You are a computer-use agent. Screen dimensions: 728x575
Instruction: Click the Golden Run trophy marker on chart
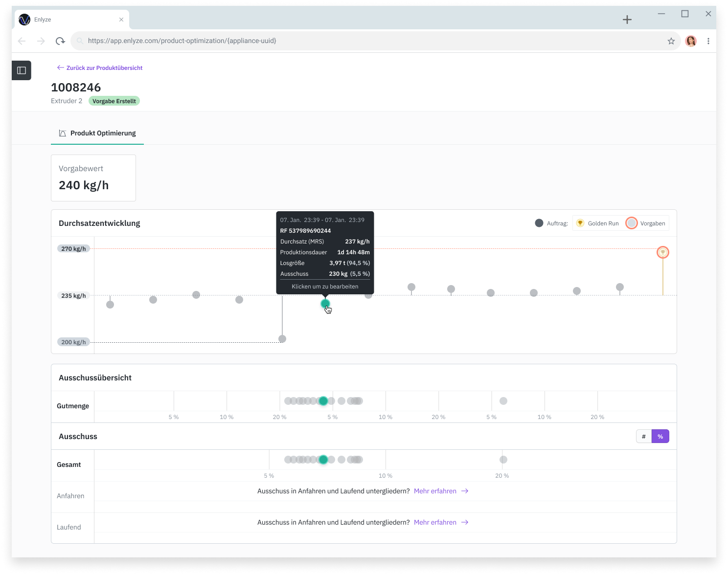(662, 252)
